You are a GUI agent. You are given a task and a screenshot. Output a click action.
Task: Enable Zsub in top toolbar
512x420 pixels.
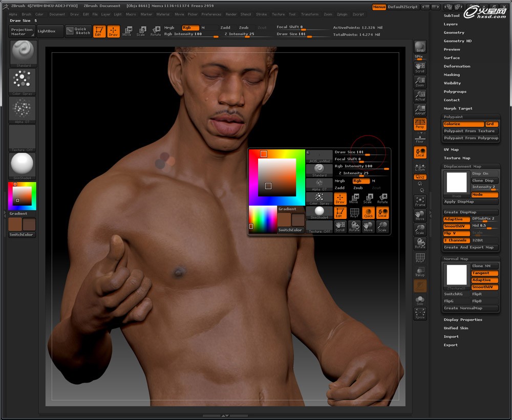pos(244,28)
